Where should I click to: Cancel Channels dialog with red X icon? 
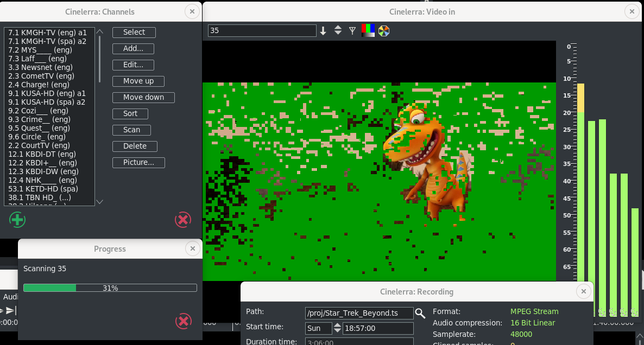pos(183,220)
